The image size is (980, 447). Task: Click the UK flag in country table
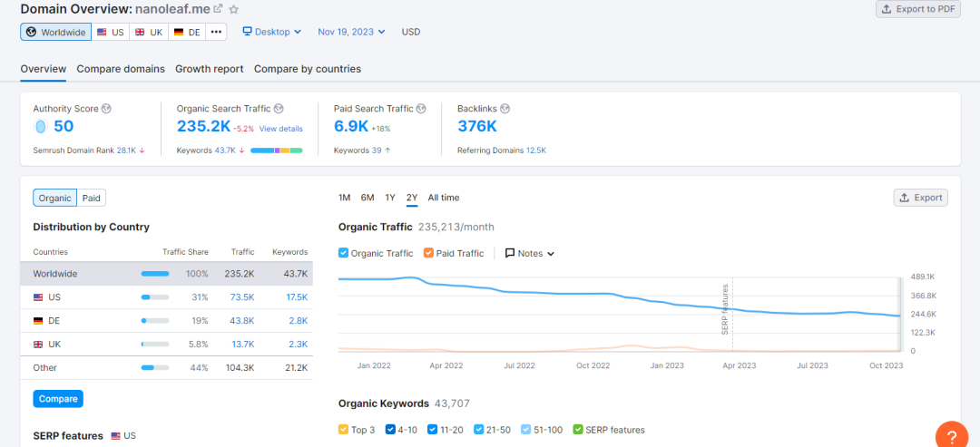[38, 344]
